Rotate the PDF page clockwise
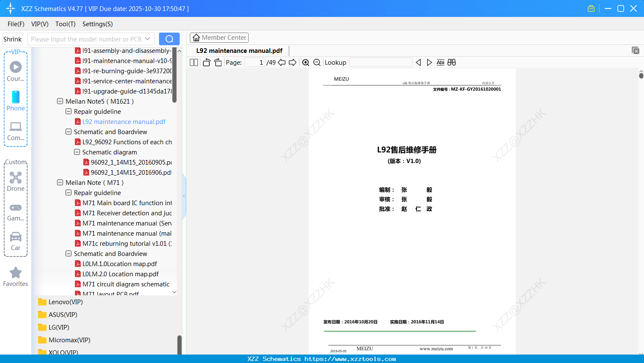Image resolution: width=644 pixels, height=363 pixels. point(218,63)
